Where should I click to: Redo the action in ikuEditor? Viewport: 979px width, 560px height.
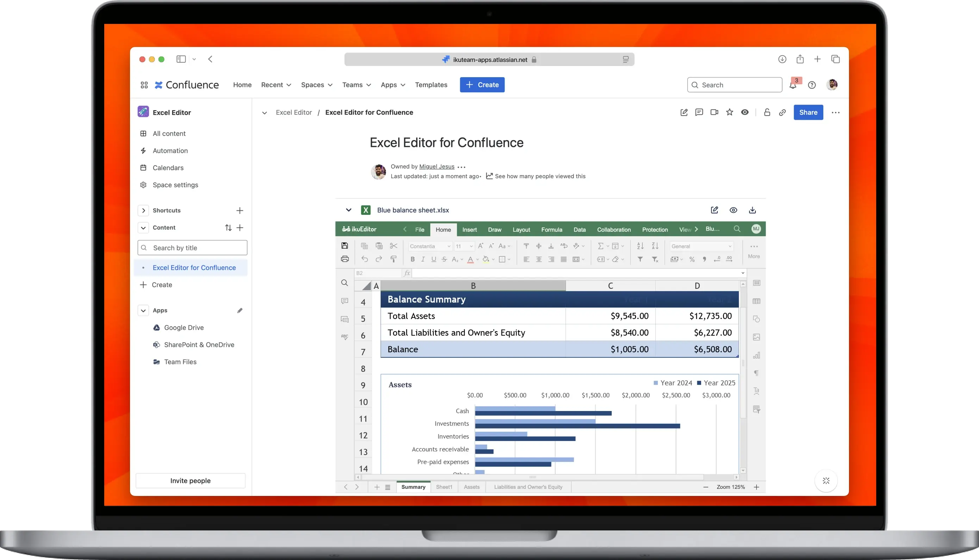point(379,259)
